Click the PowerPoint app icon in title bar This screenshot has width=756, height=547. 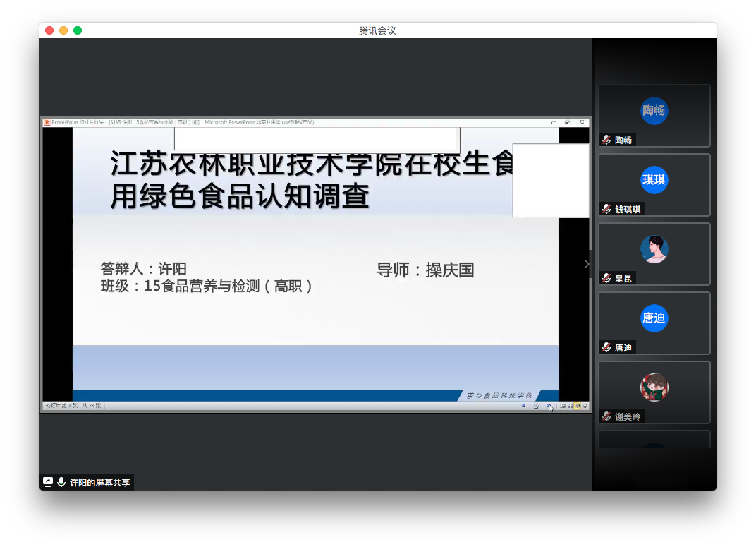(x=47, y=122)
